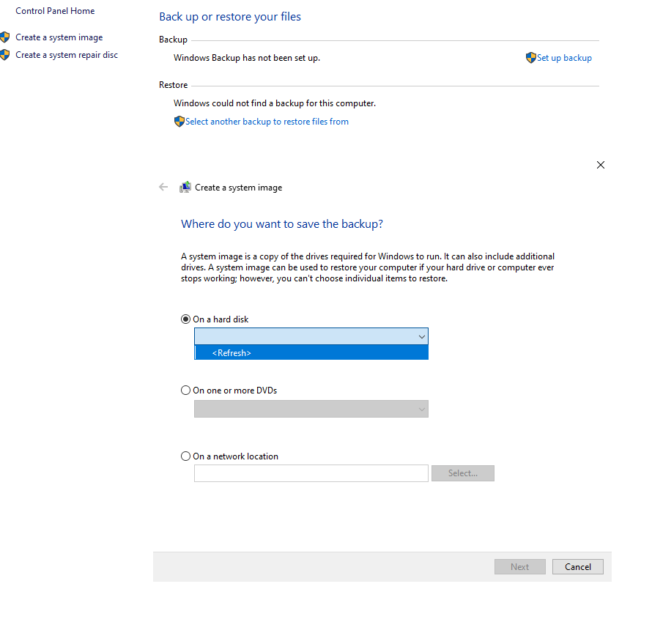Click Windows could not find a backup text
The height and width of the screenshot is (644, 652).
point(275,103)
